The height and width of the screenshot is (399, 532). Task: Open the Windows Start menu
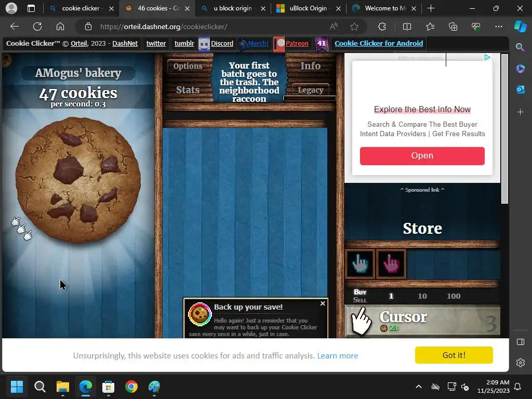(17, 387)
